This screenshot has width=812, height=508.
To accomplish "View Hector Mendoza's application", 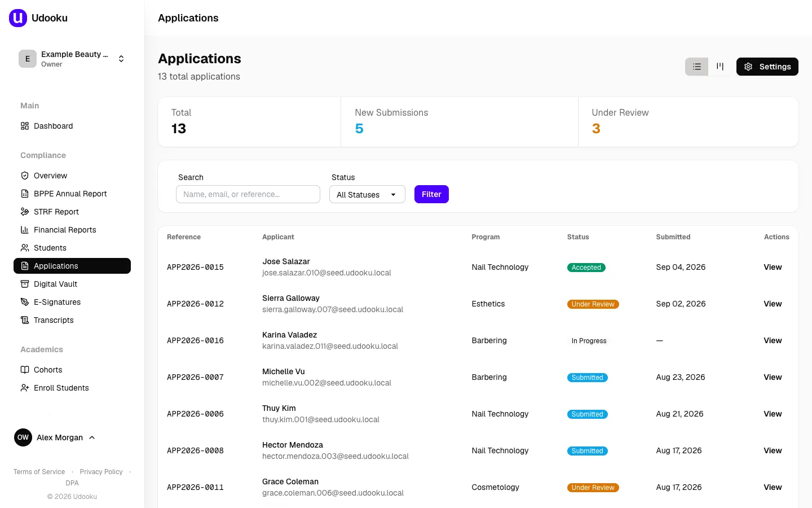I will pyautogui.click(x=773, y=450).
